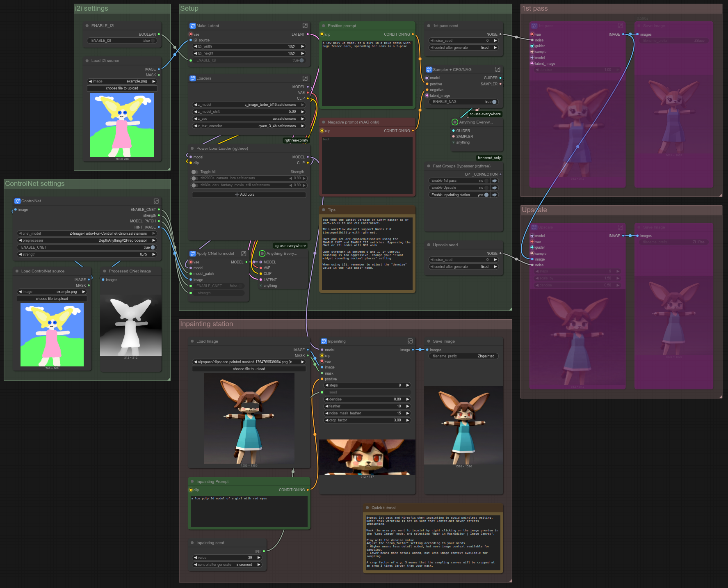Click the empty Negative prompt text box

click(367, 165)
